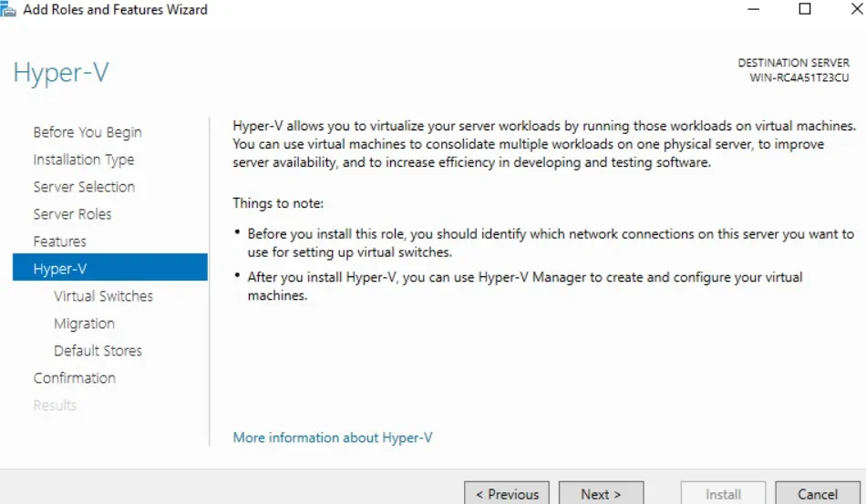Go to the Before You Begin step
Image resolution: width=866 pixels, height=504 pixels.
[88, 132]
